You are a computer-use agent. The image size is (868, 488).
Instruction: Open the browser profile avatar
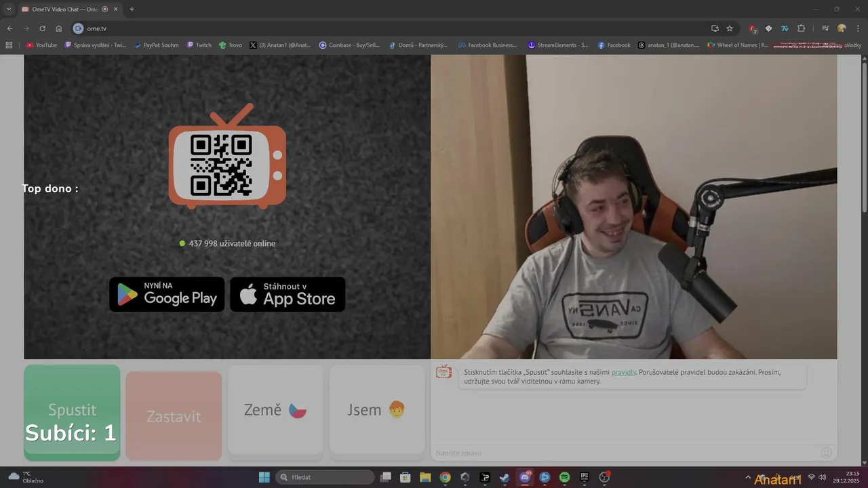(x=842, y=28)
